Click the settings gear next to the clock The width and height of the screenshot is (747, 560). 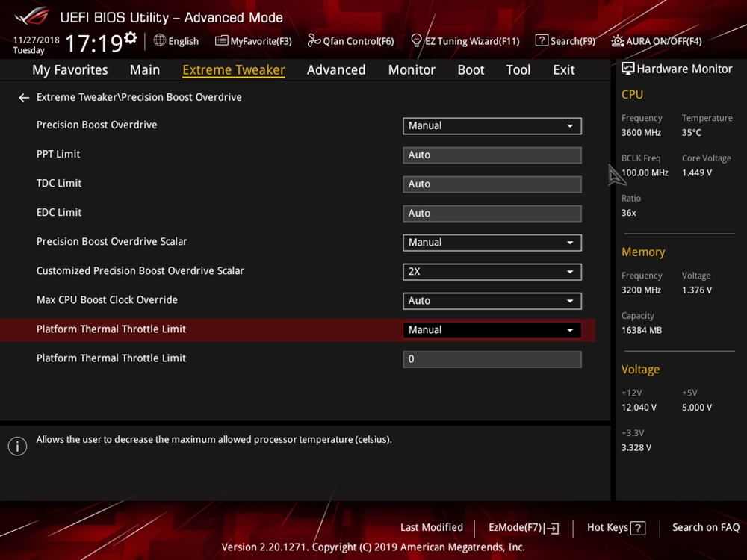tap(131, 37)
